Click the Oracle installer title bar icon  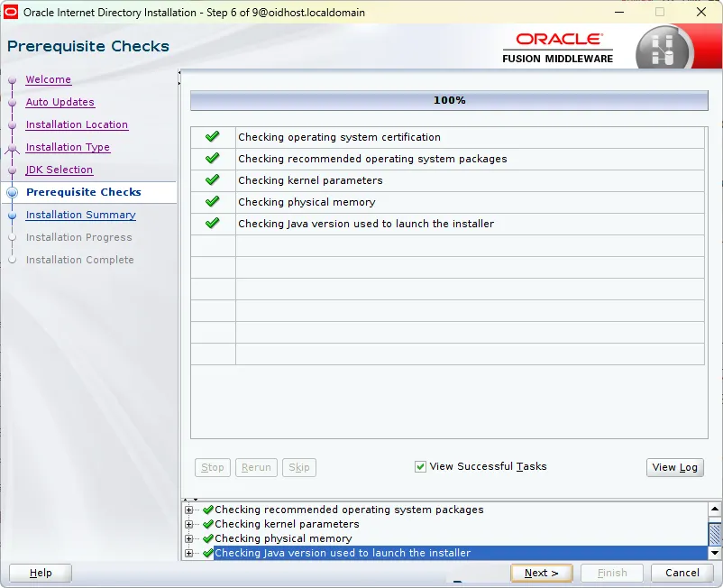pyautogui.click(x=11, y=12)
